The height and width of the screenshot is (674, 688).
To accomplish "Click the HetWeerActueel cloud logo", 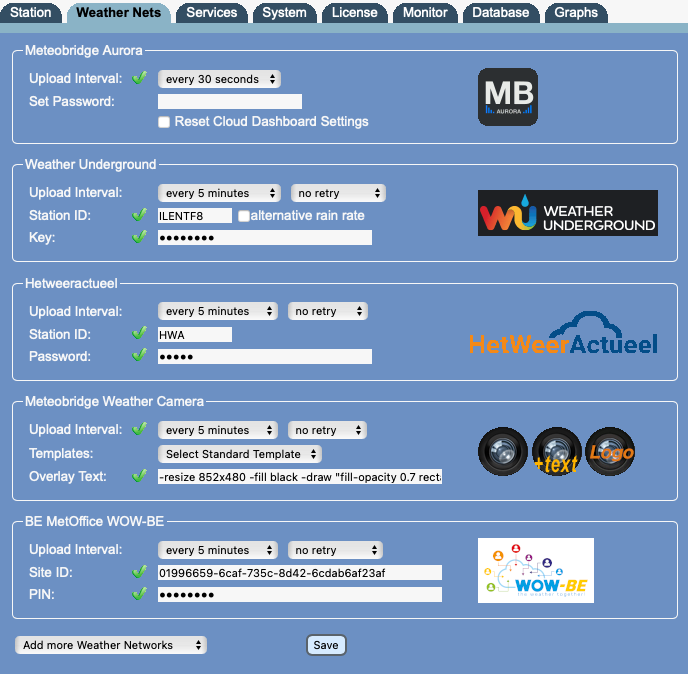I will coord(563,334).
